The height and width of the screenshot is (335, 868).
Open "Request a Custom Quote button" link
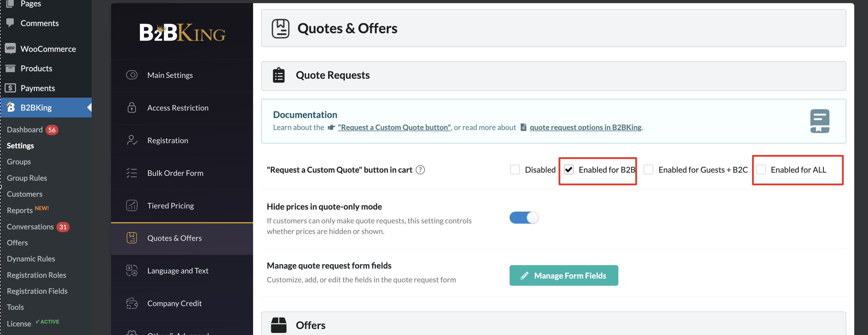pyautogui.click(x=394, y=127)
